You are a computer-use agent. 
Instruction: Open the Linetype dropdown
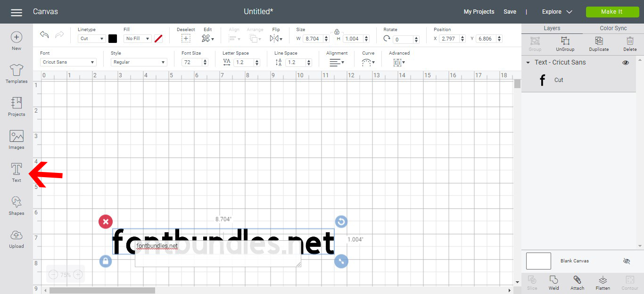(x=91, y=39)
